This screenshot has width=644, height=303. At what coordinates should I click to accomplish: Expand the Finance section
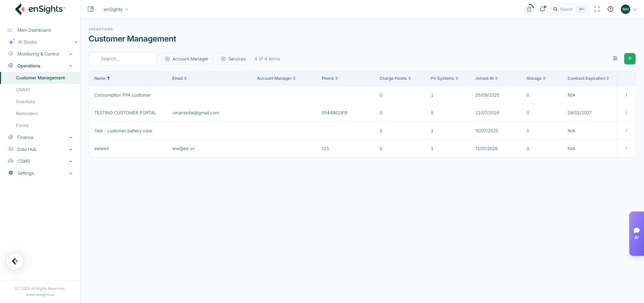point(40,137)
